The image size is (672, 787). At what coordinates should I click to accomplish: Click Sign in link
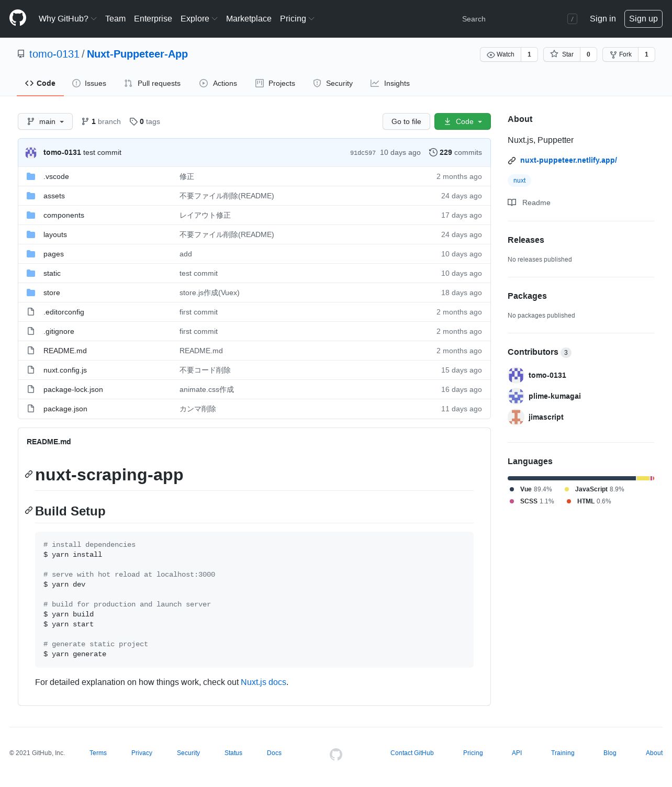pos(602,18)
